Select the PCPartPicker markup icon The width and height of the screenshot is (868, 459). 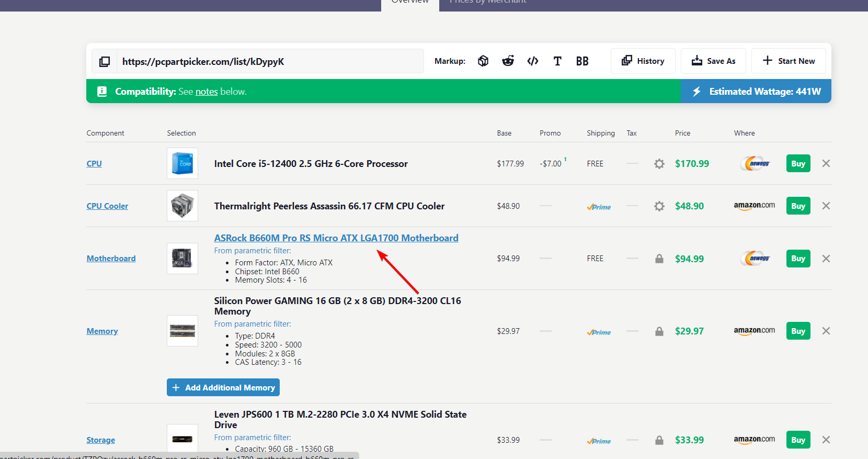(x=483, y=61)
